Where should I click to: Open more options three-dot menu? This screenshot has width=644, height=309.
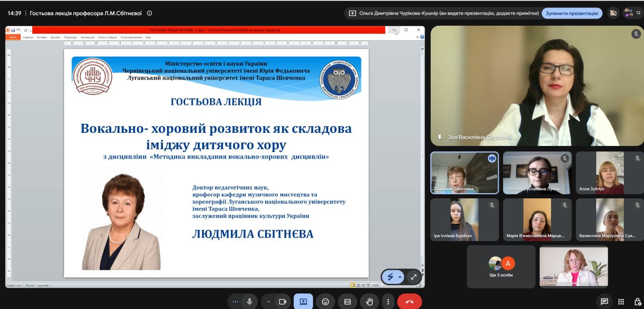[x=388, y=301]
